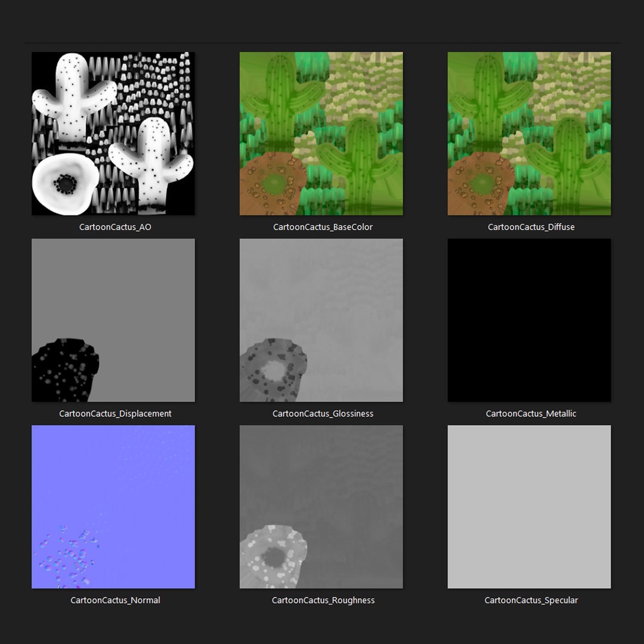Open the purple CartoonCactus_Normal map
The image size is (644, 644).
(x=113, y=507)
